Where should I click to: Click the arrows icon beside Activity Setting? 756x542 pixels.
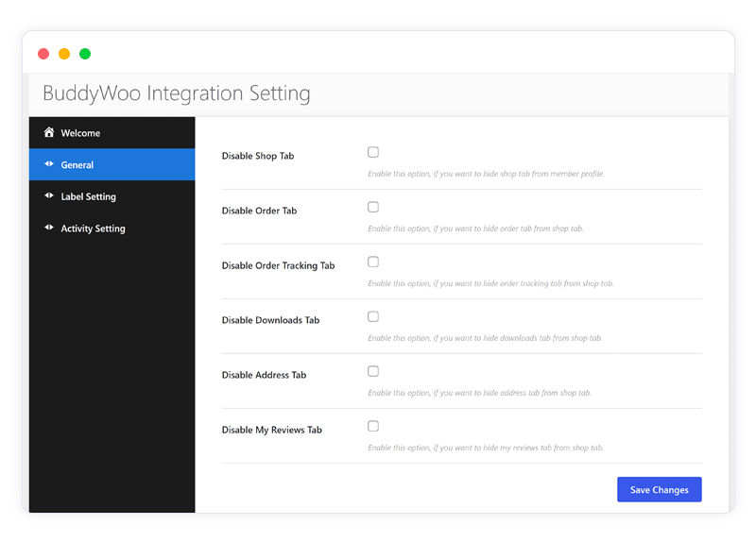48,228
